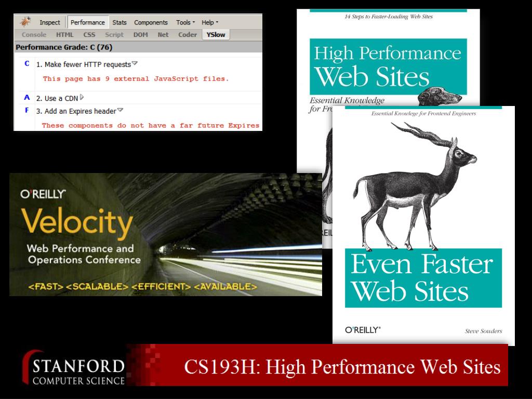Screen dimensions: 532x399
Task: Click Essential Knowledge for Frontend Engineers subtitle
Action: coord(423,113)
